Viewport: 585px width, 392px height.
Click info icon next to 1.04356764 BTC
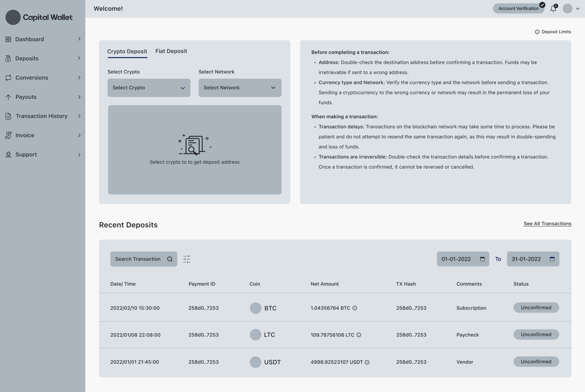pyautogui.click(x=355, y=308)
